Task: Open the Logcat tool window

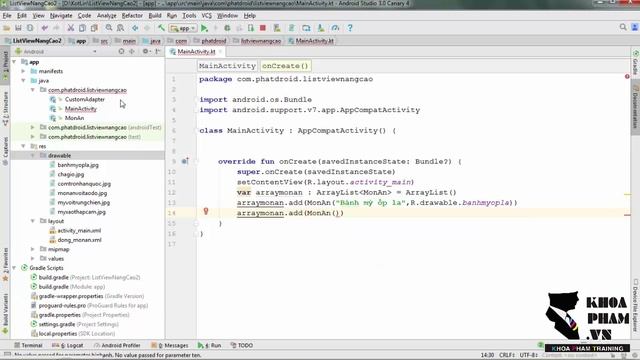Action: pyautogui.click(x=68, y=345)
